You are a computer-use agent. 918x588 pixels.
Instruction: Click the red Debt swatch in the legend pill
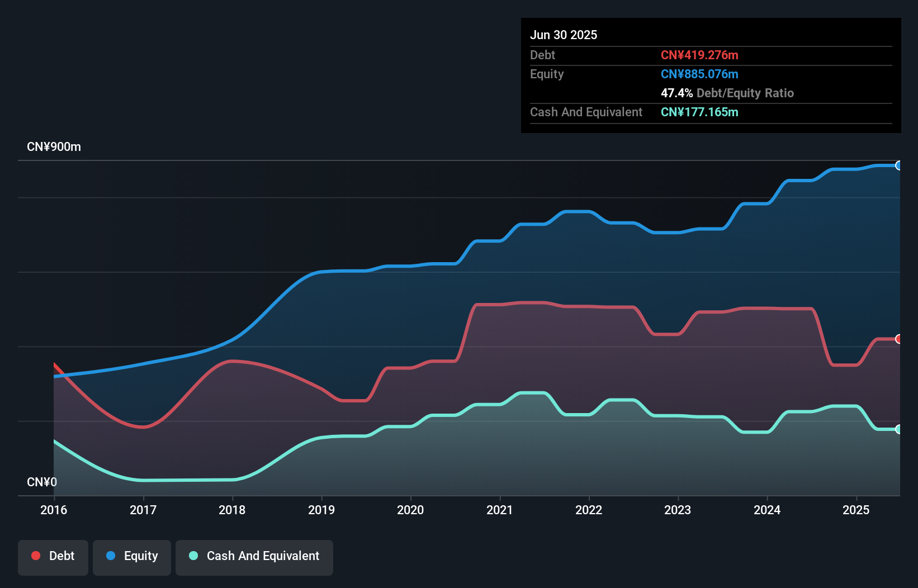click(x=36, y=556)
